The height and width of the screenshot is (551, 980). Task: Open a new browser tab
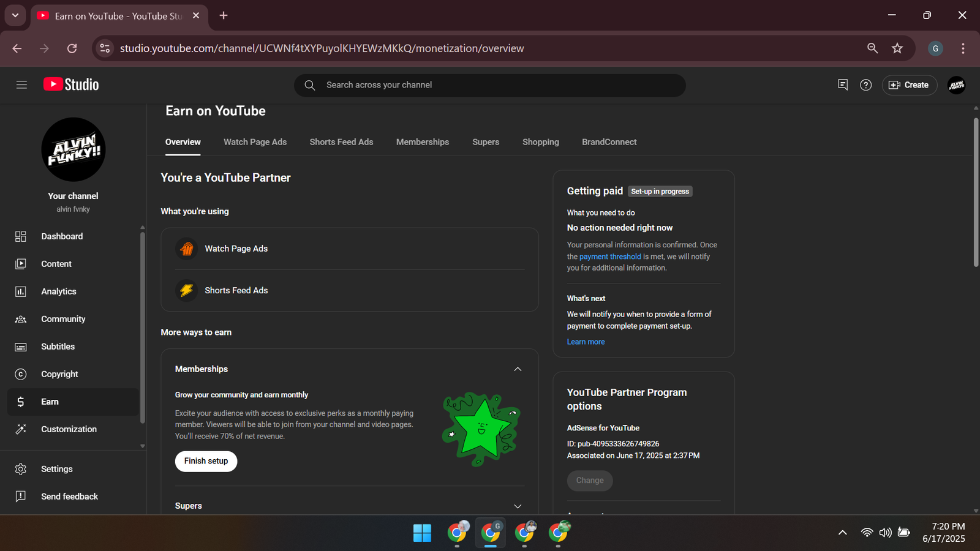(224, 15)
